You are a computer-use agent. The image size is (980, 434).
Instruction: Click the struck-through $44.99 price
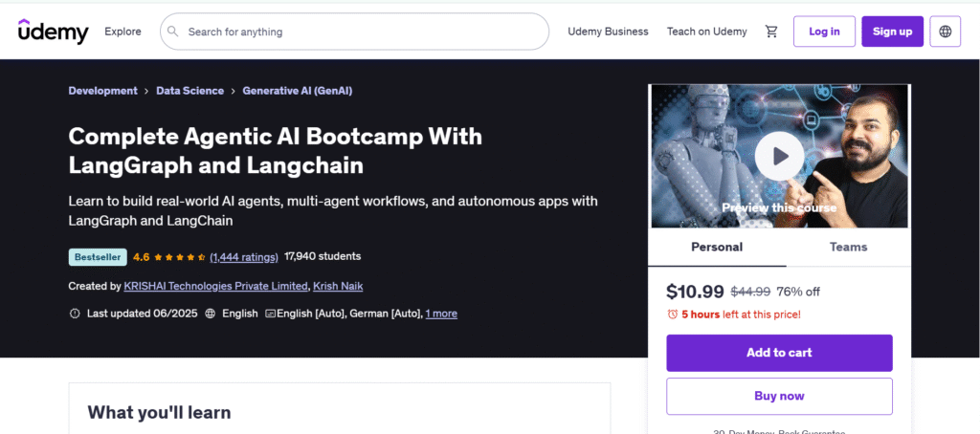point(750,292)
